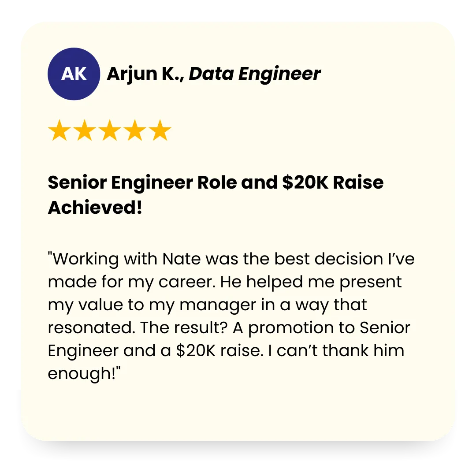Screen dimensions: 476x476
Task: Click the italic Data Engineer title
Action: coord(255,74)
